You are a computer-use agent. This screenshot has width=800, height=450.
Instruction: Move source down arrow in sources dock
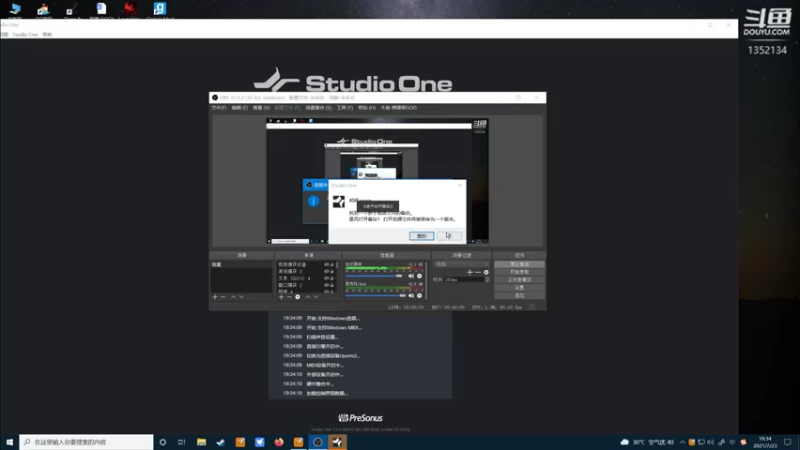pyautogui.click(x=316, y=297)
